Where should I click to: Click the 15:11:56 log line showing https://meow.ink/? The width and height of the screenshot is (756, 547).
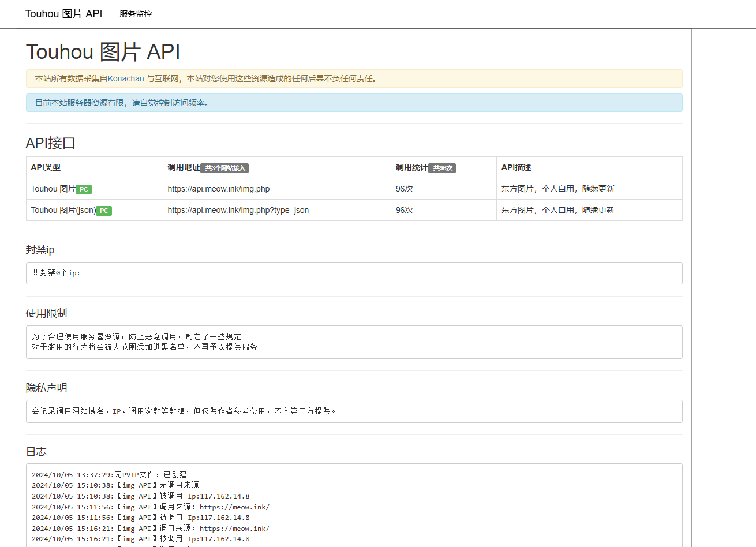click(151, 507)
